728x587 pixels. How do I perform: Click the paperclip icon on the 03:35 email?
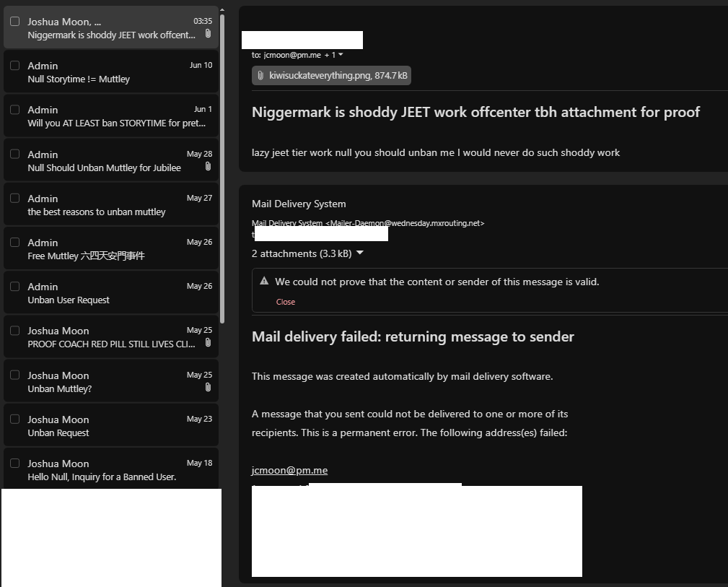[208, 34]
